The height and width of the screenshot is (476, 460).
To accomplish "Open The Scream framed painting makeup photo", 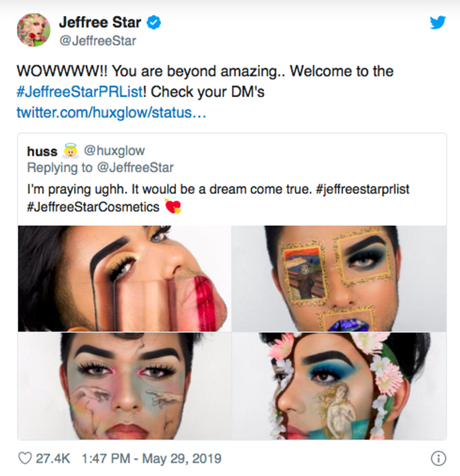I will [x=339, y=278].
